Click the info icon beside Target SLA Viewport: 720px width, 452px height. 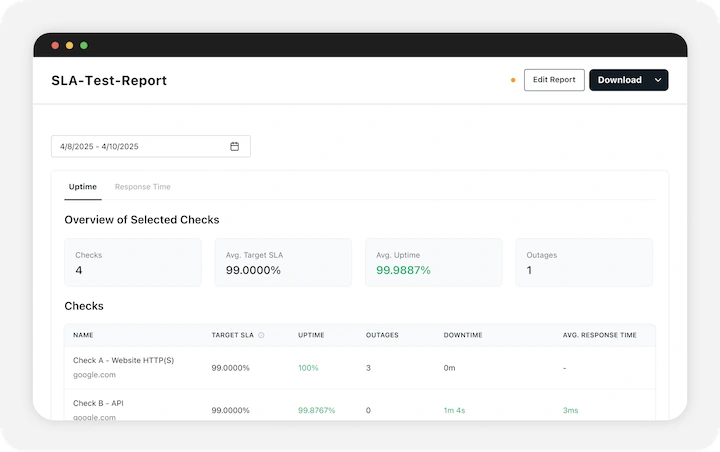(x=261, y=335)
